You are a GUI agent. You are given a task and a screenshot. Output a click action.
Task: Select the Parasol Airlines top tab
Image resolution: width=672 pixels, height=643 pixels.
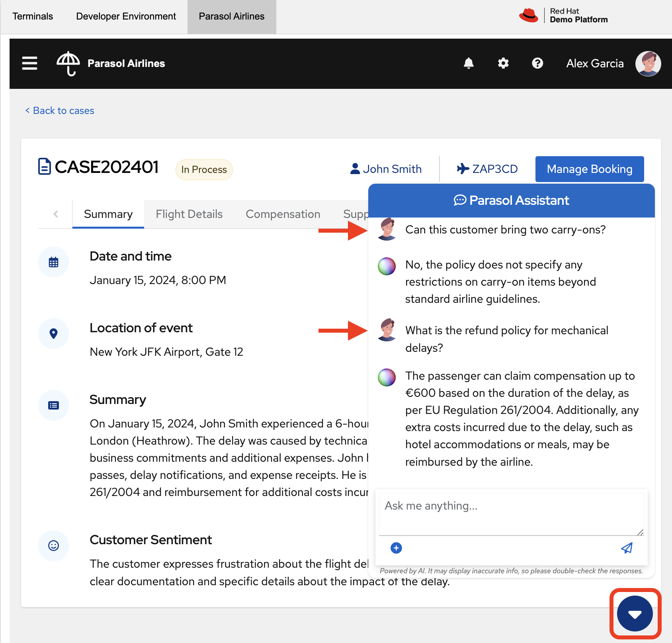[x=232, y=16]
